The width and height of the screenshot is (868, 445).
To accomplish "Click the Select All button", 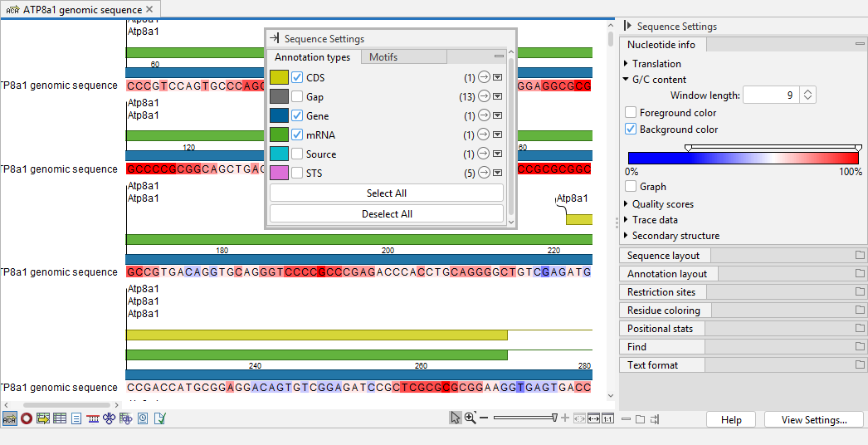I will coord(387,193).
